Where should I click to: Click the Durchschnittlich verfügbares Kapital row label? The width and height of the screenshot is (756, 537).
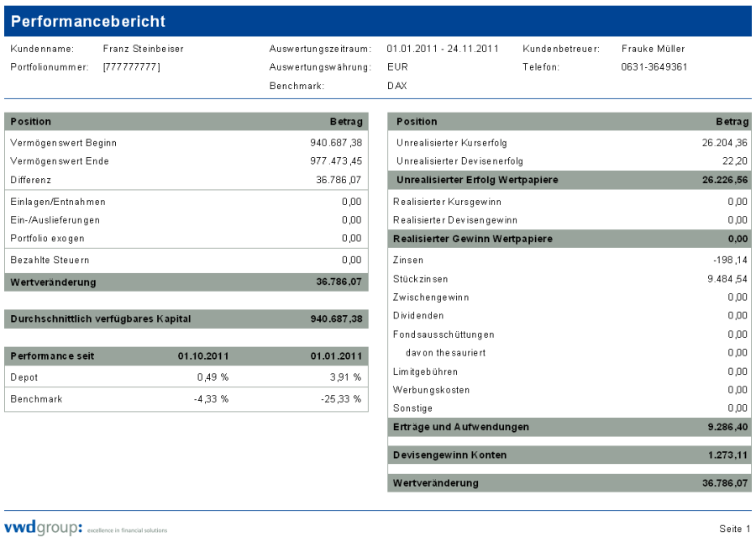coord(100,319)
